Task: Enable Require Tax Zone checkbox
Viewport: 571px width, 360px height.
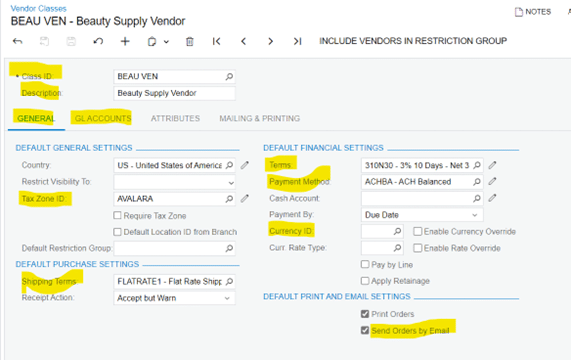Action: (x=117, y=215)
